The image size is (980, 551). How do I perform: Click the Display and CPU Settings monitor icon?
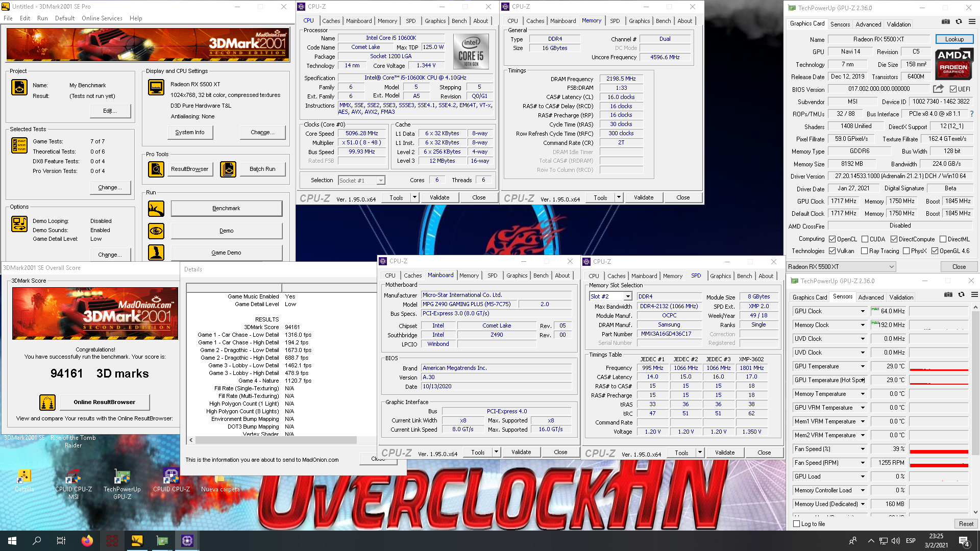click(156, 87)
